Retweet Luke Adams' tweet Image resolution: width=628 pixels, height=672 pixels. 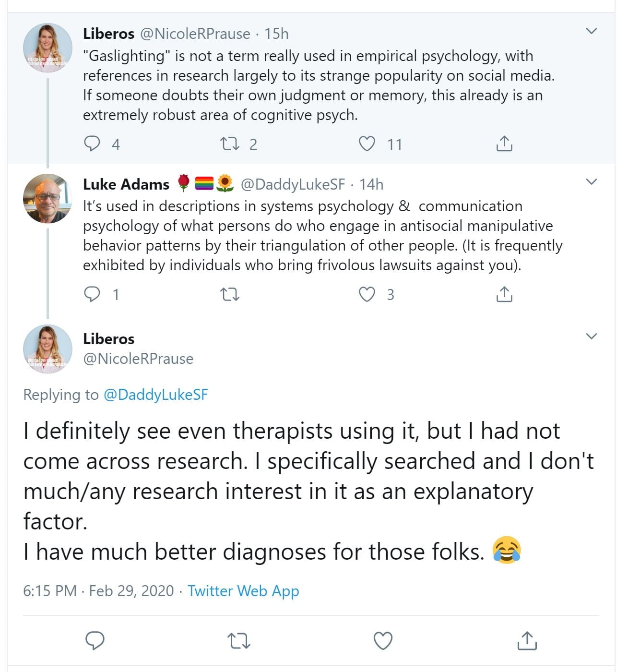click(229, 294)
